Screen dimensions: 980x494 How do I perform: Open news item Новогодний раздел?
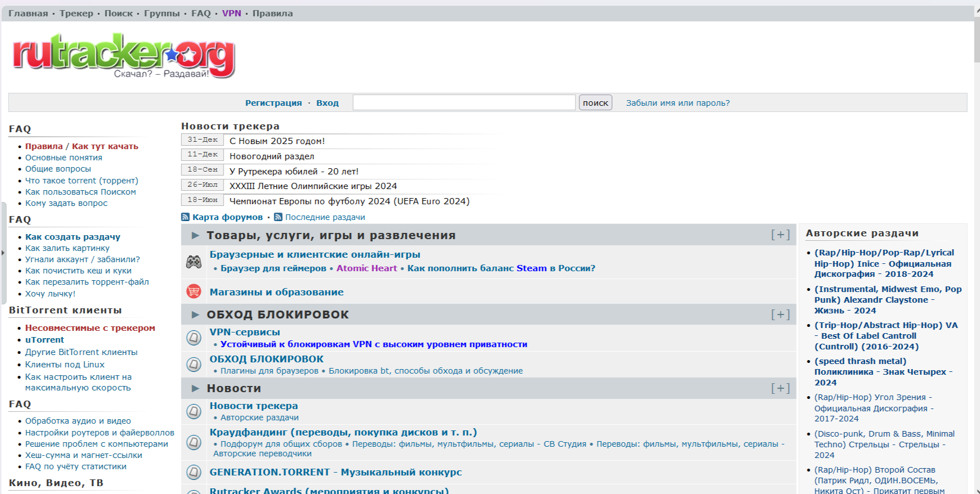point(272,156)
